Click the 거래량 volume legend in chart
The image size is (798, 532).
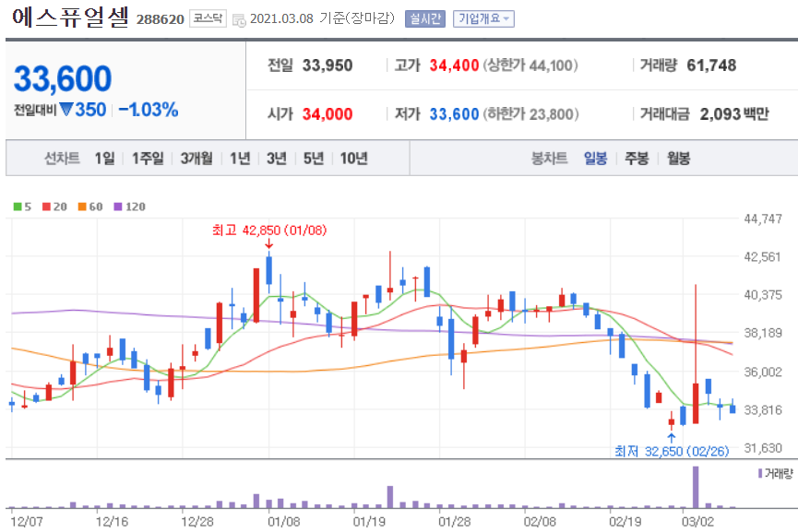coord(776,474)
